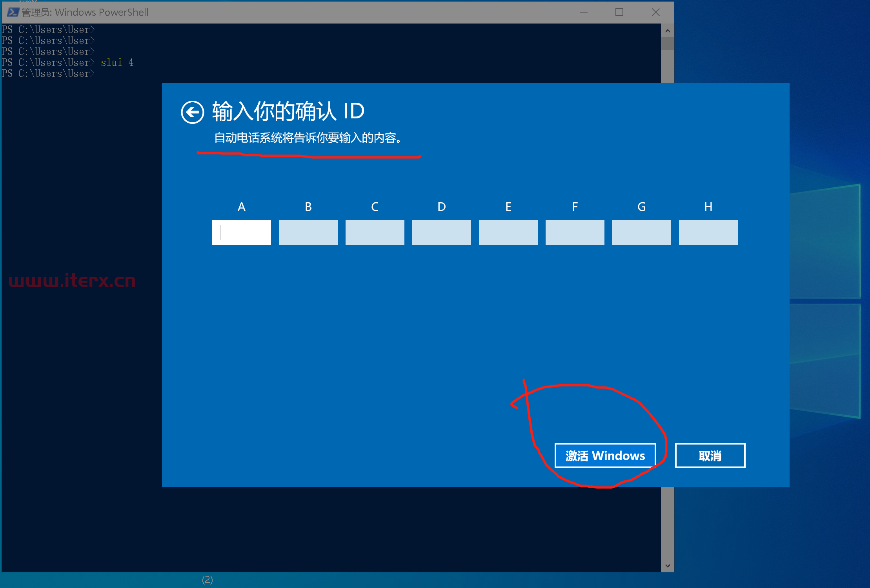
Task: Focus the confirmation ID field C
Action: coord(375,232)
